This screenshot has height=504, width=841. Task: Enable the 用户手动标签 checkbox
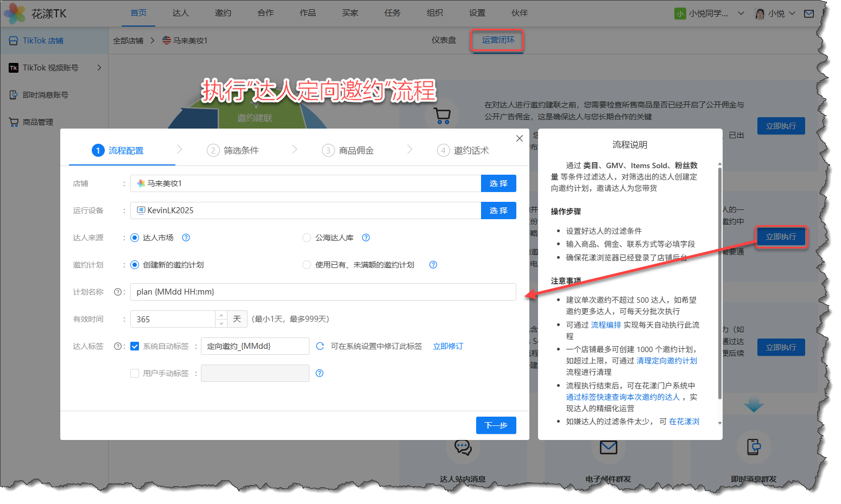pyautogui.click(x=135, y=373)
